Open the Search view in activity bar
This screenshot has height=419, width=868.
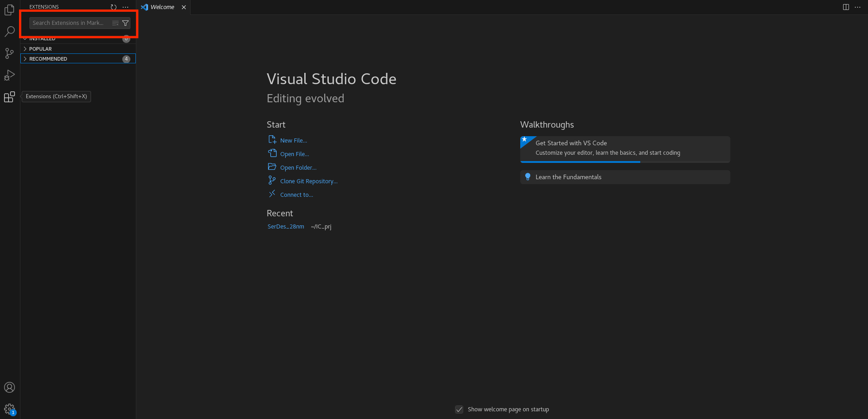point(10,31)
